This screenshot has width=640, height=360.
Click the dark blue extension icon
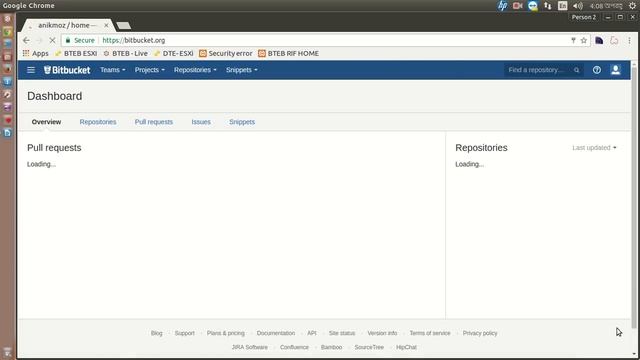[x=599, y=40]
